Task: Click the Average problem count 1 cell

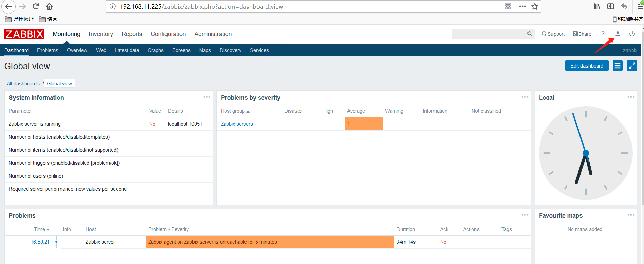Action: point(364,124)
